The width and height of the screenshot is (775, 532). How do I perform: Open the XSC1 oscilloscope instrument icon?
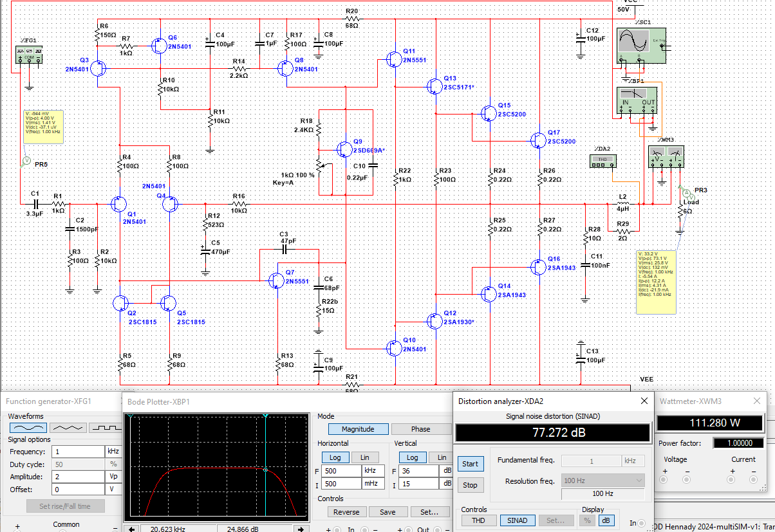point(640,45)
